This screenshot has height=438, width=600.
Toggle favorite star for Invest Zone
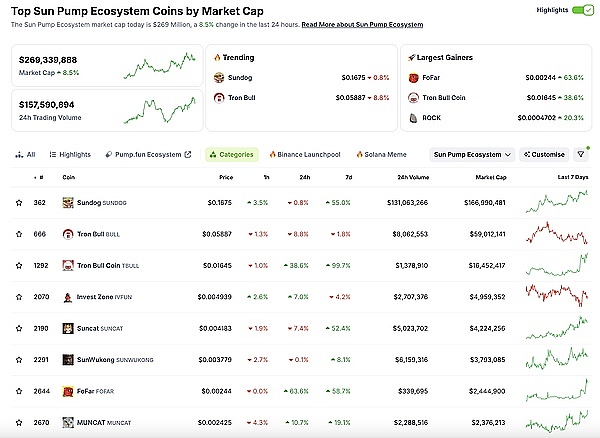coord(18,297)
